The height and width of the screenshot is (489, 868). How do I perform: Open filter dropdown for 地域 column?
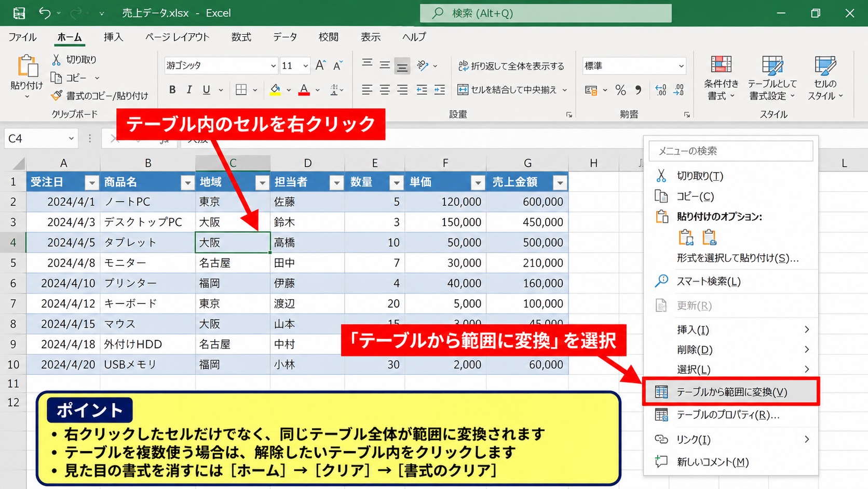[x=262, y=182]
